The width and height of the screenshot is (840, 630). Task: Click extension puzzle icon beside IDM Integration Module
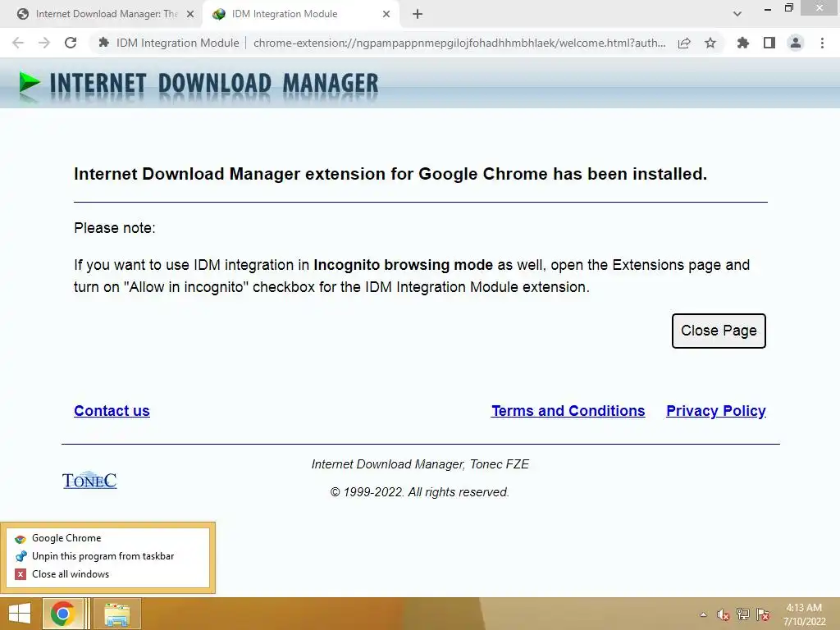click(104, 43)
